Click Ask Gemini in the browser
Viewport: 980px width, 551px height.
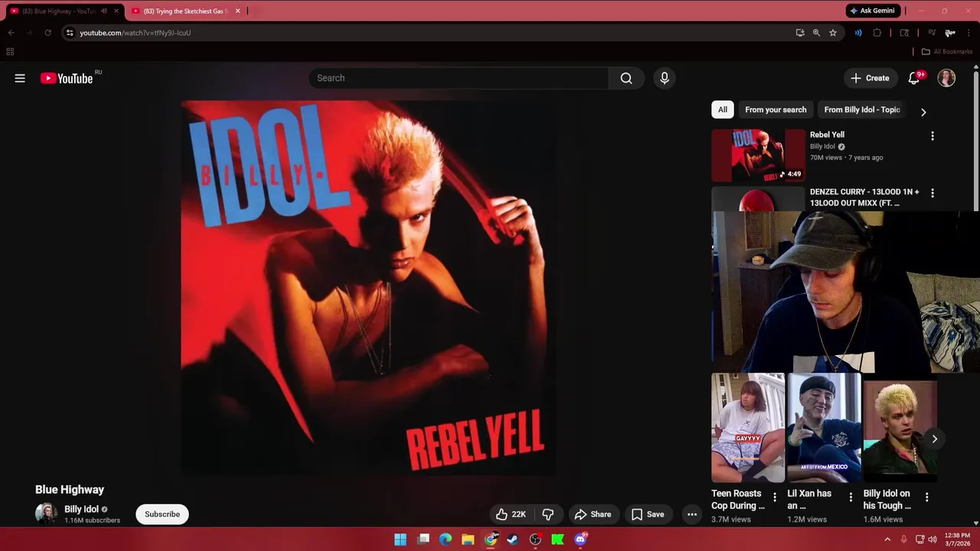click(872, 11)
